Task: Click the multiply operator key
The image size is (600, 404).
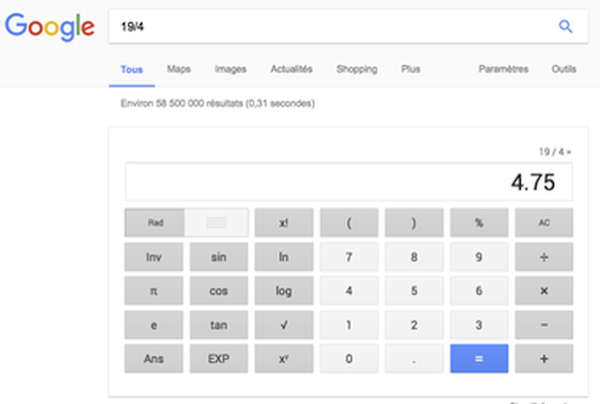Action: (x=544, y=291)
